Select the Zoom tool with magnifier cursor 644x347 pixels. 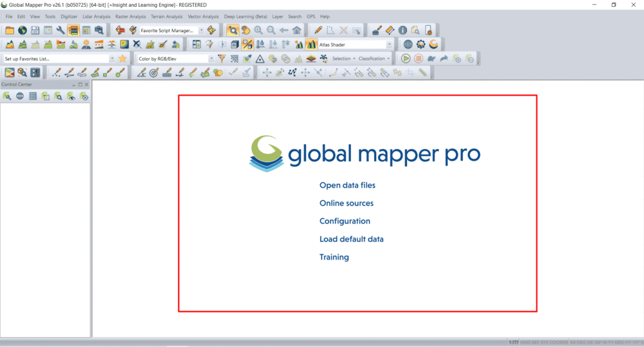point(233,30)
